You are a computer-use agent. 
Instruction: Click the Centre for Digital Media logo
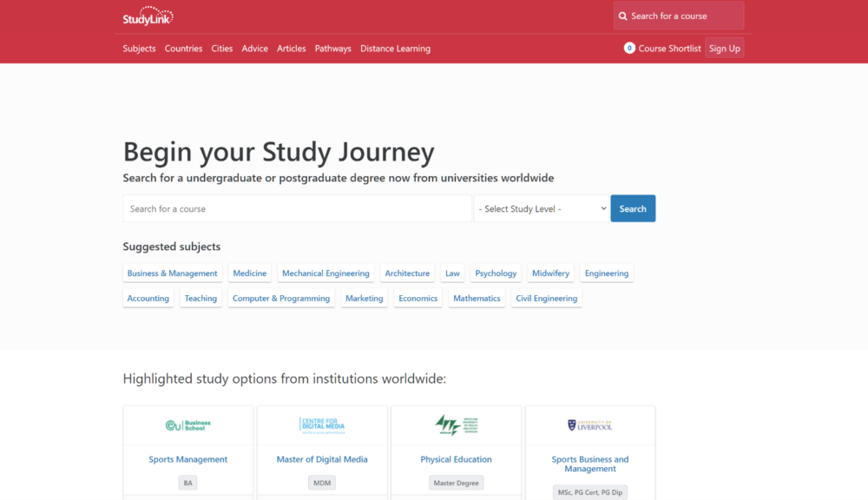(x=322, y=425)
